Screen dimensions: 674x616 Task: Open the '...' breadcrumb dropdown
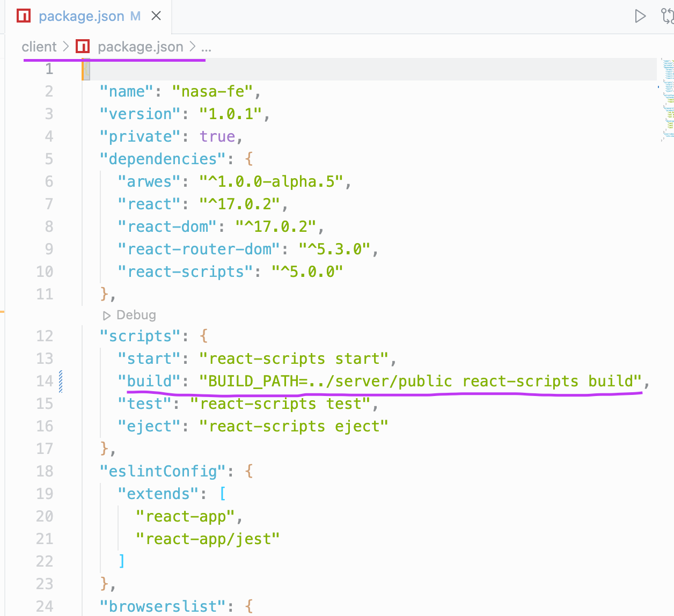208,47
